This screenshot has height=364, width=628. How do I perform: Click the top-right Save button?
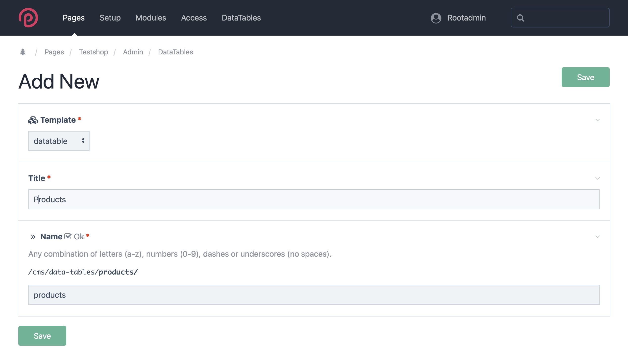pyautogui.click(x=585, y=77)
